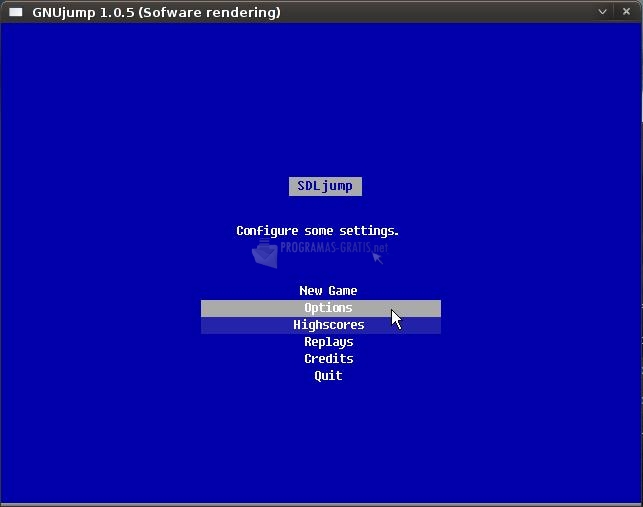Start a New Game from menu

click(x=328, y=291)
